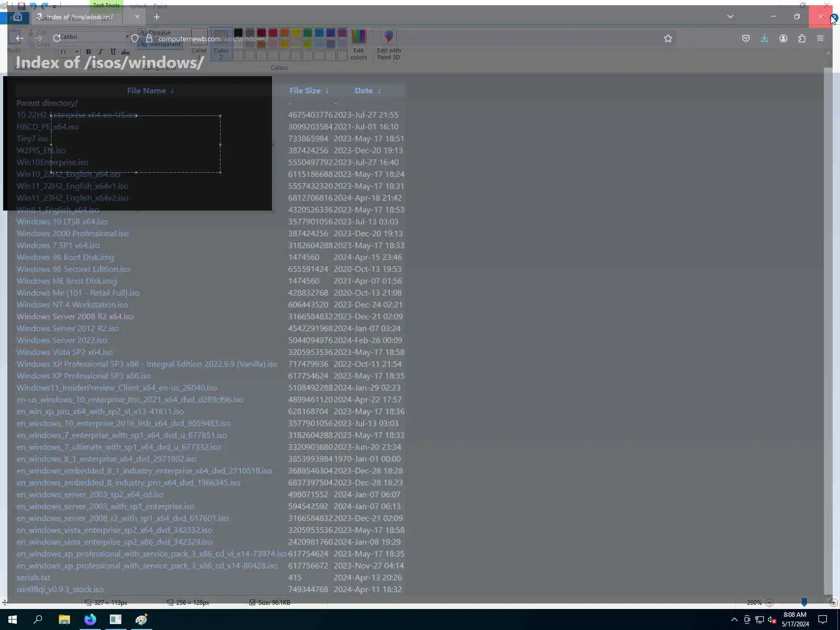Click Edit with Paint 3D button
The height and width of the screenshot is (630, 840).
point(388,45)
